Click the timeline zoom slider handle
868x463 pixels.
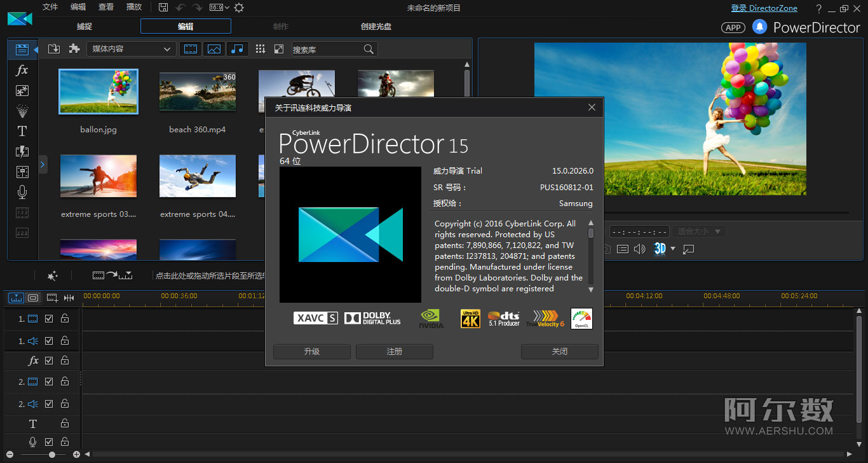(52, 454)
